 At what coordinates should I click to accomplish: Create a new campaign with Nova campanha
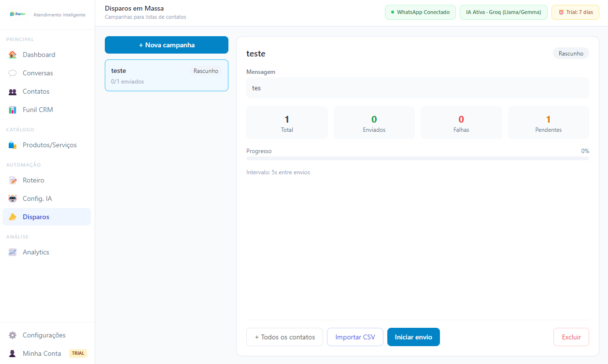(x=167, y=45)
